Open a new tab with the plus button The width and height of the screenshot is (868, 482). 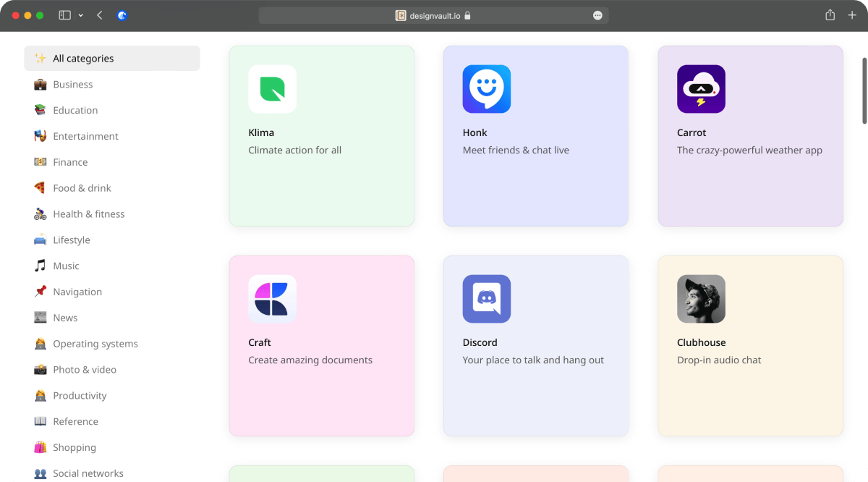(x=852, y=15)
